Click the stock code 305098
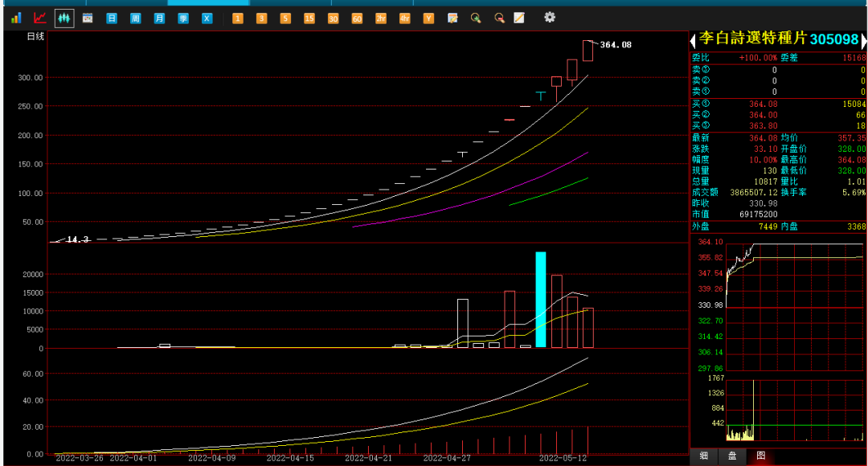This screenshot has height=466, width=868. [x=834, y=39]
